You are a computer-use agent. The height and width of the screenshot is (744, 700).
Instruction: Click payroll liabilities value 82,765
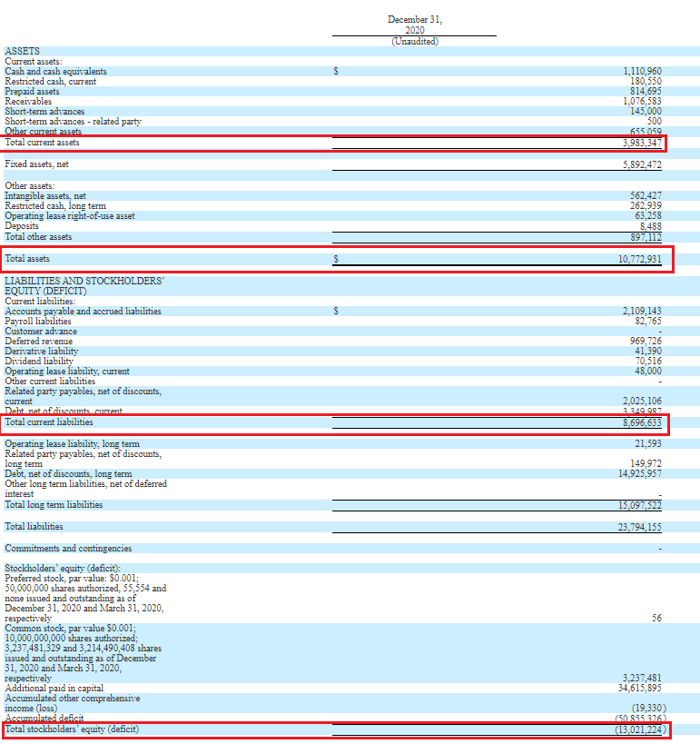[648, 322]
